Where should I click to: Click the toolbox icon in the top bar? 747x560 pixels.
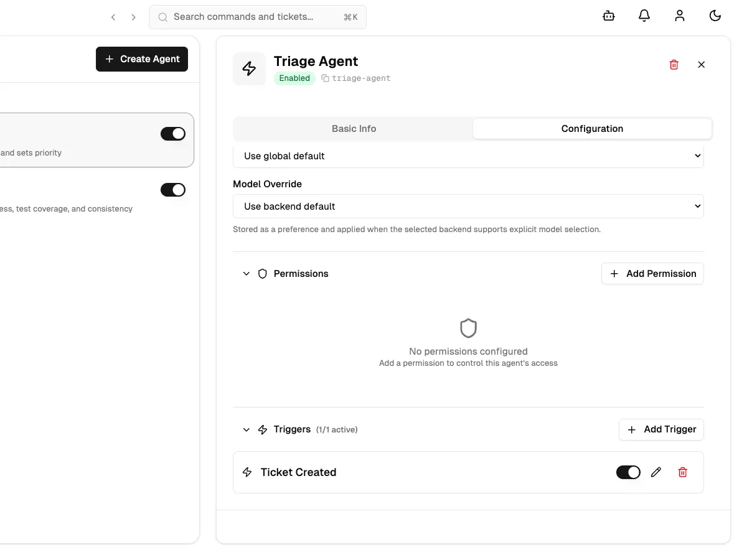tap(608, 16)
